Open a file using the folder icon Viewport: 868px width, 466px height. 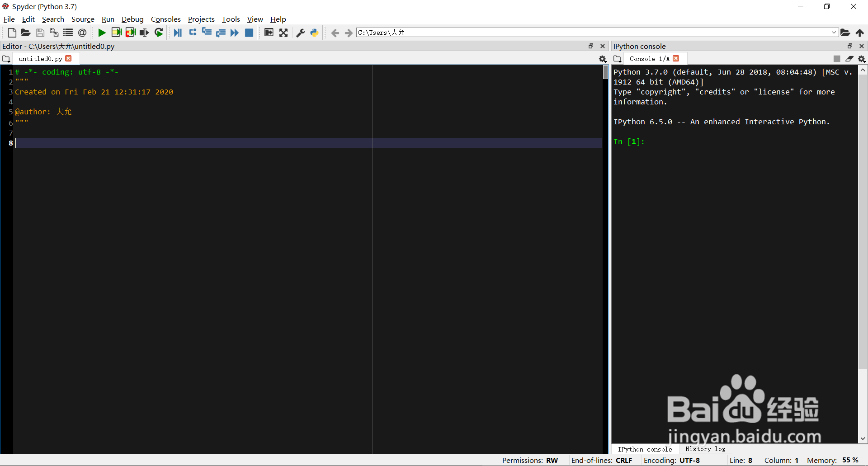click(25, 33)
